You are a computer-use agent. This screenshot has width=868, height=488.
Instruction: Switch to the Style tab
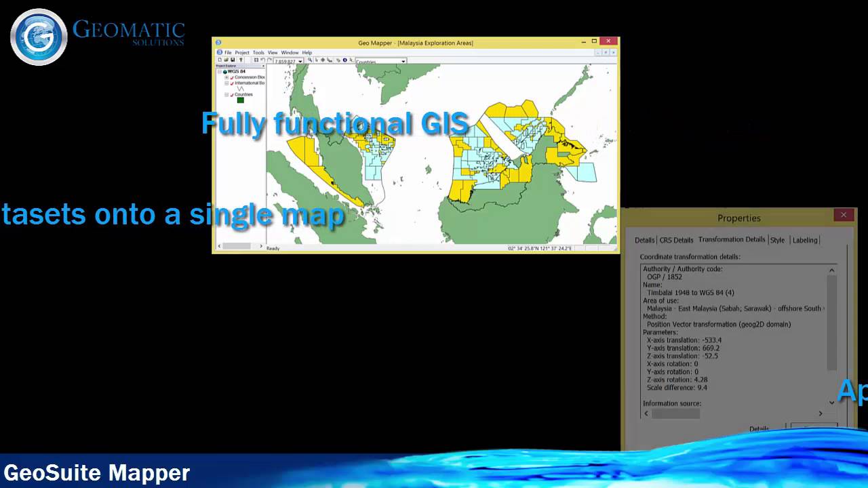click(x=777, y=240)
